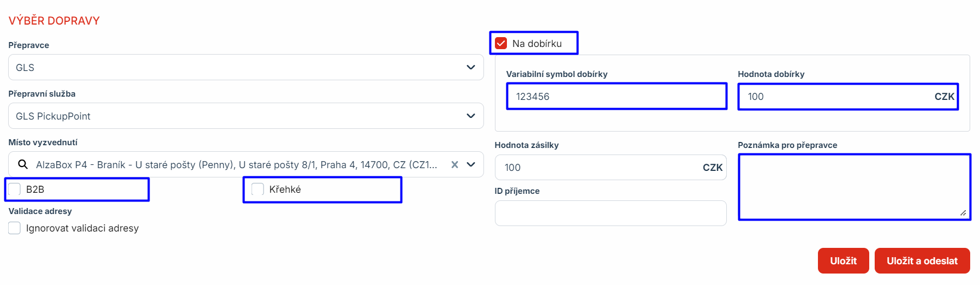
Task: Click the Poznámka pro přepravce textarea
Action: (853, 187)
